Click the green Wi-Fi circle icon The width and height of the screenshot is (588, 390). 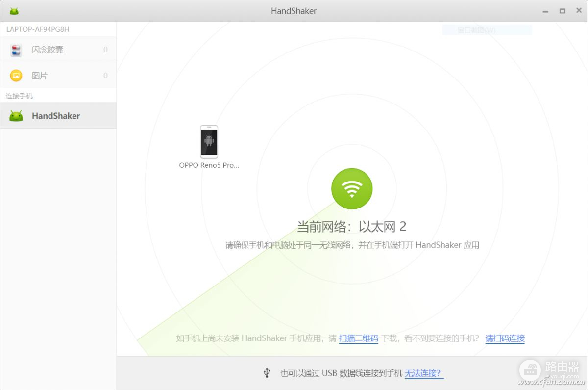click(352, 189)
